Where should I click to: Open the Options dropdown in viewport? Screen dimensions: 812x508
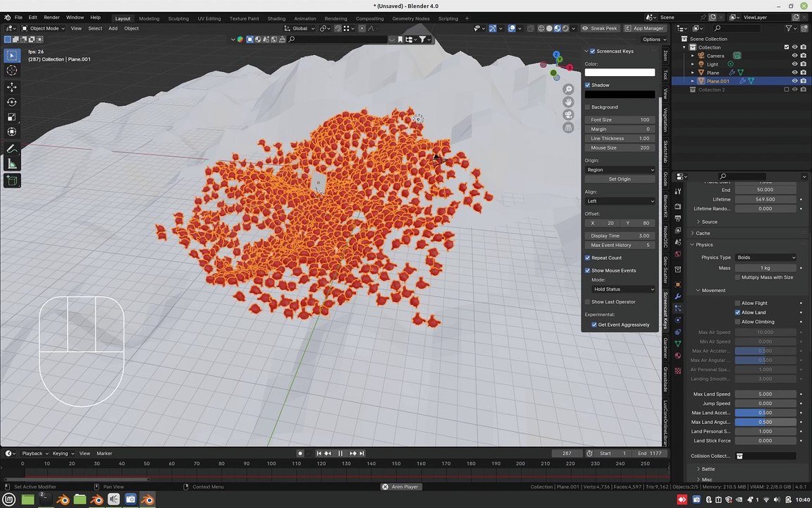(x=655, y=40)
